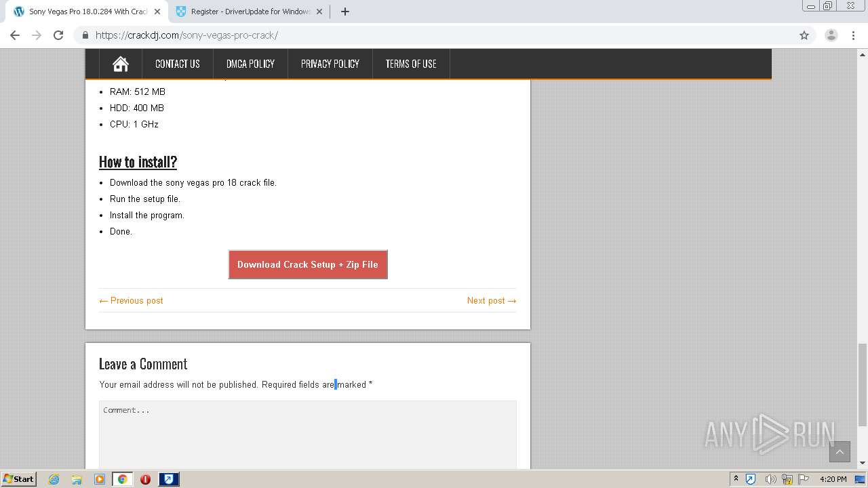Image resolution: width=868 pixels, height=488 pixels.
Task: Open a new tab with plus button
Action: [345, 12]
